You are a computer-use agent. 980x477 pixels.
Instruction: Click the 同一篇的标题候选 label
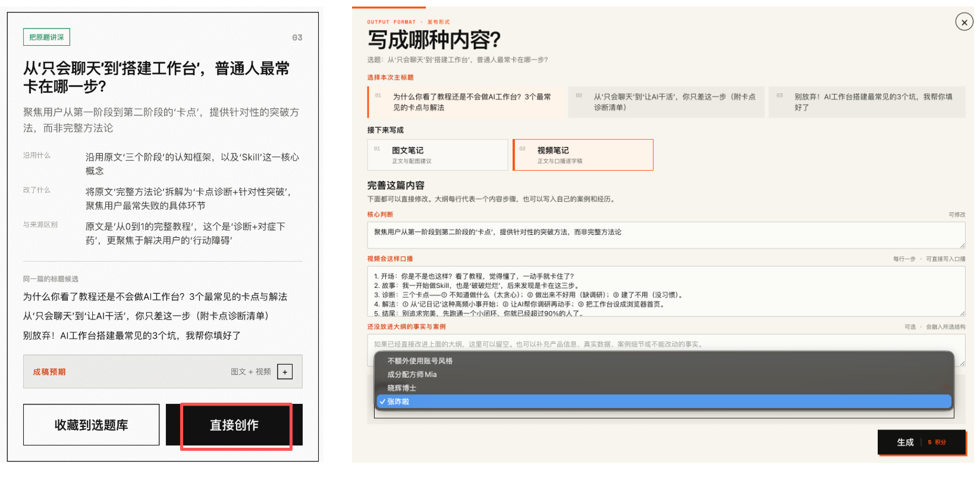[51, 279]
